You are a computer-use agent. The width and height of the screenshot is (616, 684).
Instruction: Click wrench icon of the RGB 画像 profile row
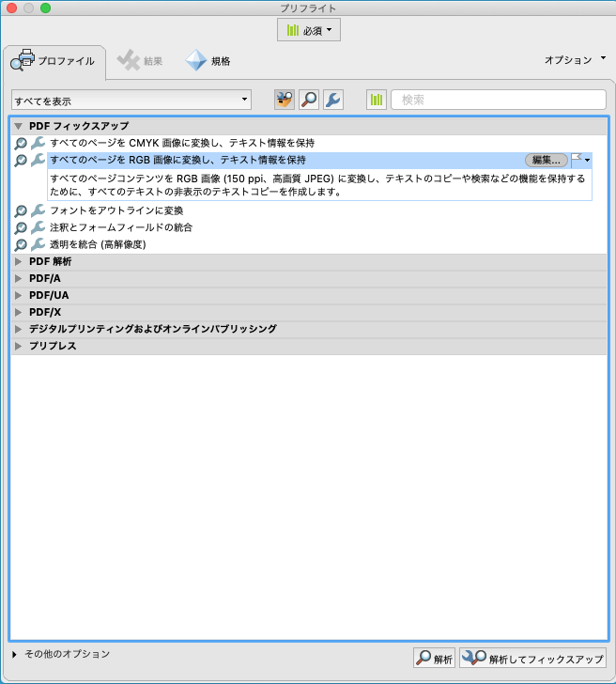point(38,160)
